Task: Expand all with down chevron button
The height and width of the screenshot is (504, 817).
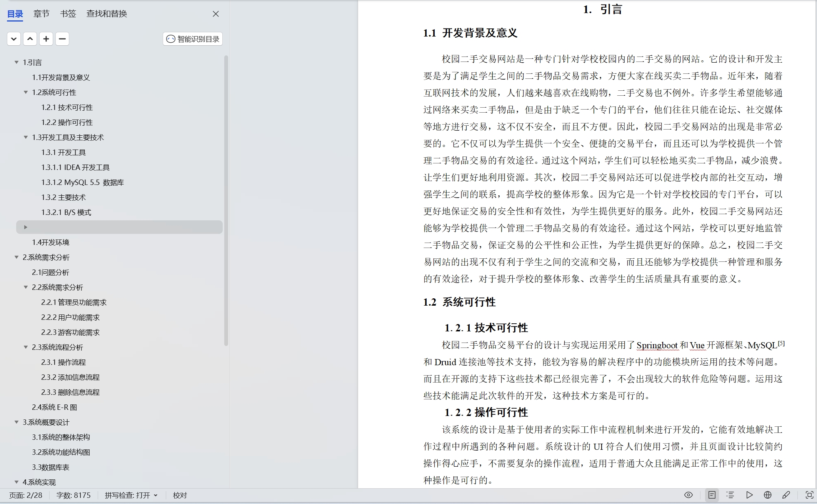Action: click(x=14, y=39)
